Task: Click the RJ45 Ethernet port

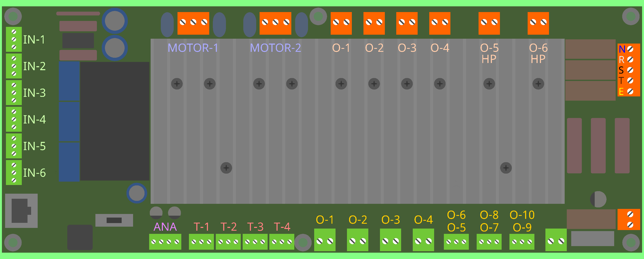Action: click(21, 211)
